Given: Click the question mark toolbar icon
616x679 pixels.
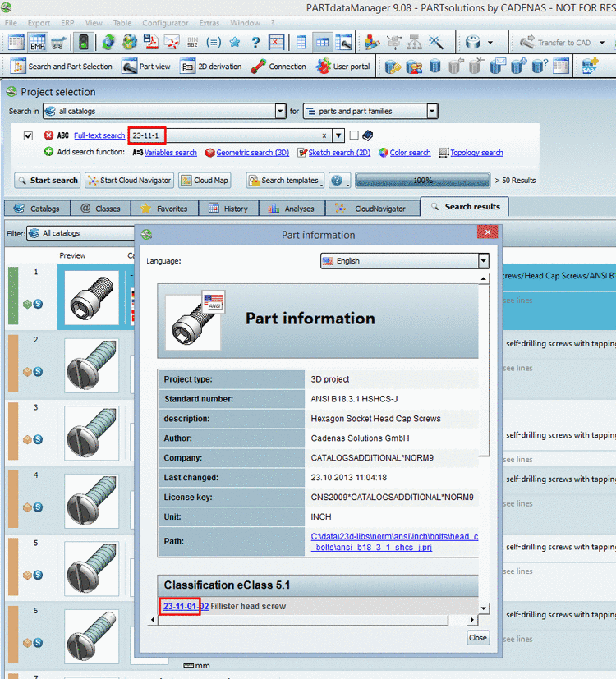Looking at the screenshot, I should [x=255, y=43].
